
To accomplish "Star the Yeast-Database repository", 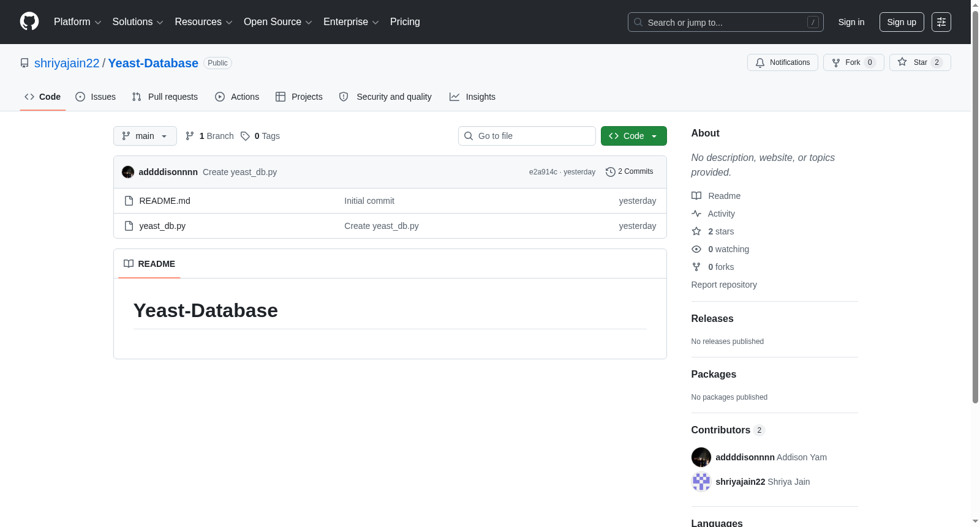I will click(x=920, y=62).
